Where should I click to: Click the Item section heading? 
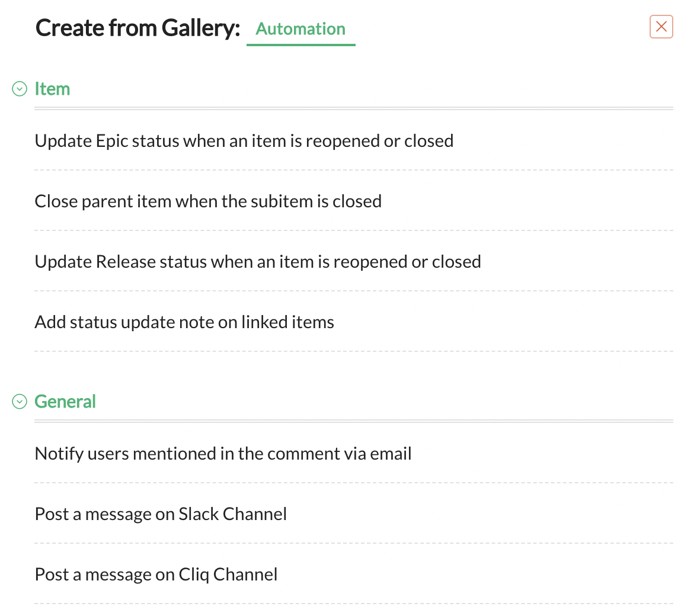pos(52,89)
